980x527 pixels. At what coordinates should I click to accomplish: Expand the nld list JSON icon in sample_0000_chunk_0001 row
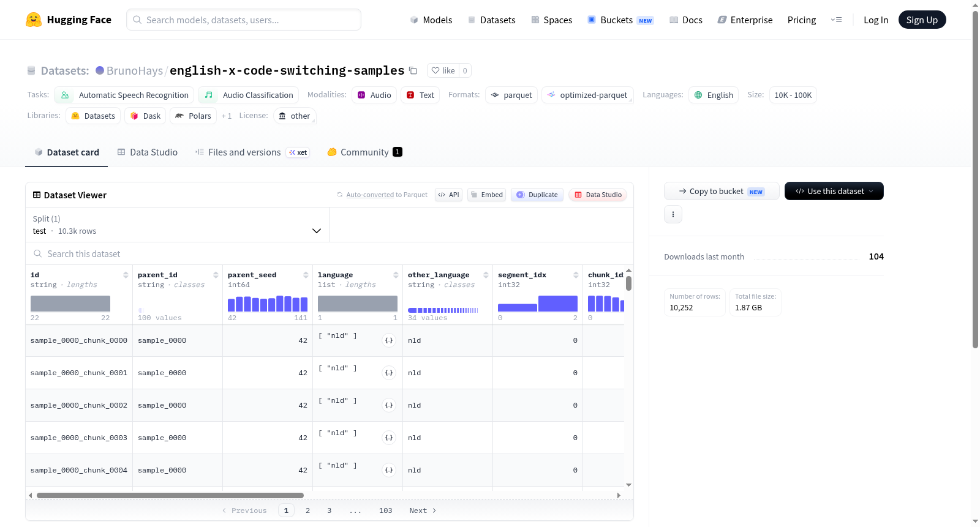(389, 373)
